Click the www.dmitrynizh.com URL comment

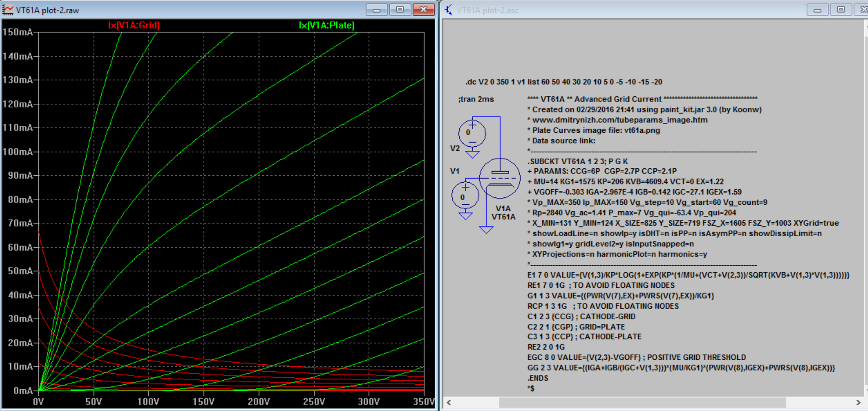click(x=617, y=120)
